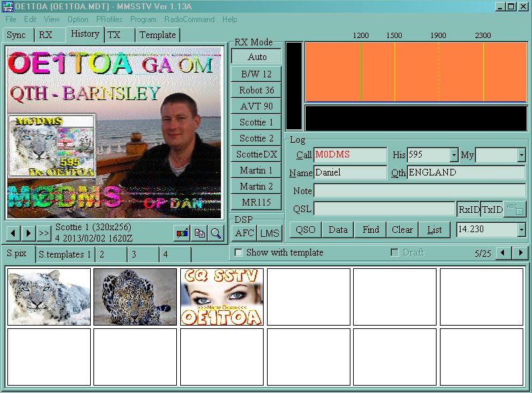
Task: Click the previous history image arrow
Action: 13,233
